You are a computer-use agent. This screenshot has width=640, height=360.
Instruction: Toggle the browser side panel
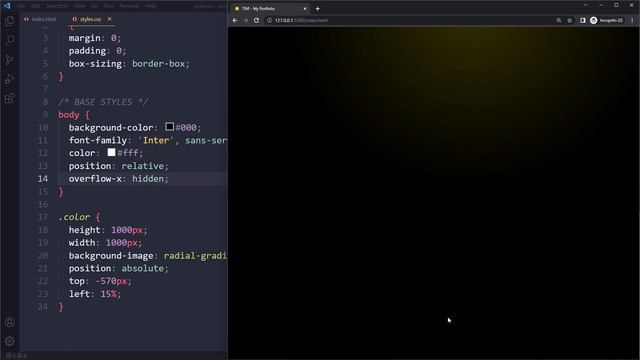pyautogui.click(x=582, y=20)
